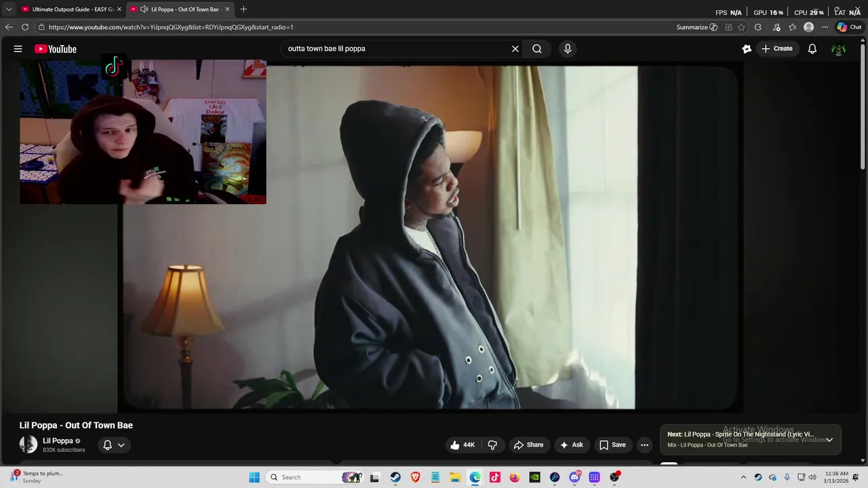Screen dimensions: 868x488
Task: Open the browser tab search dropdown arrow
Action: point(9,9)
